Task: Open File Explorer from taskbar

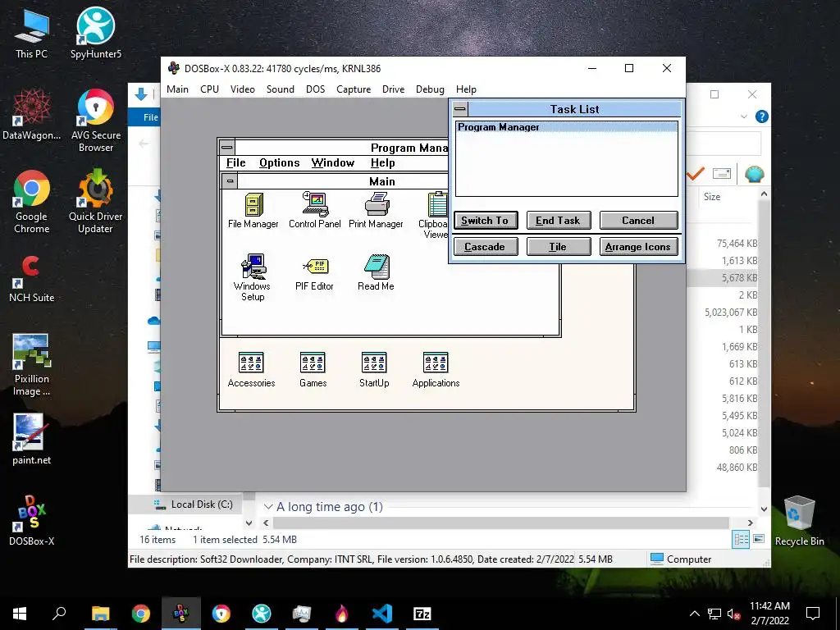Action: [x=101, y=614]
